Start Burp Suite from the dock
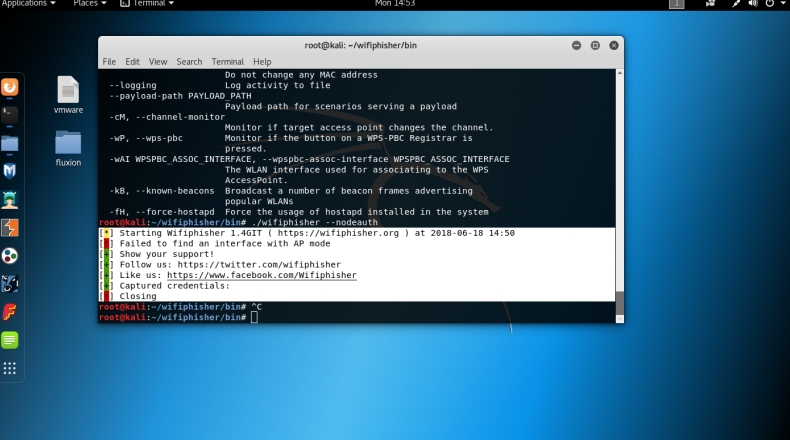 [10, 227]
